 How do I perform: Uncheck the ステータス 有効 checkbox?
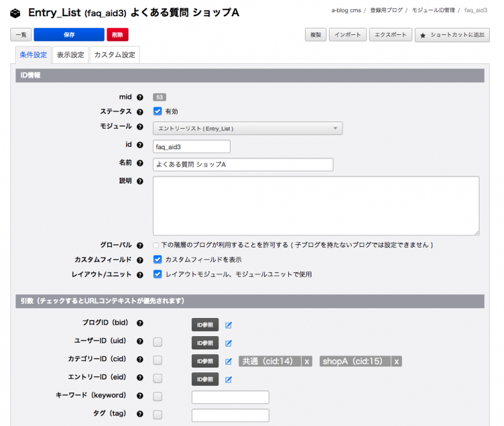coord(157,111)
